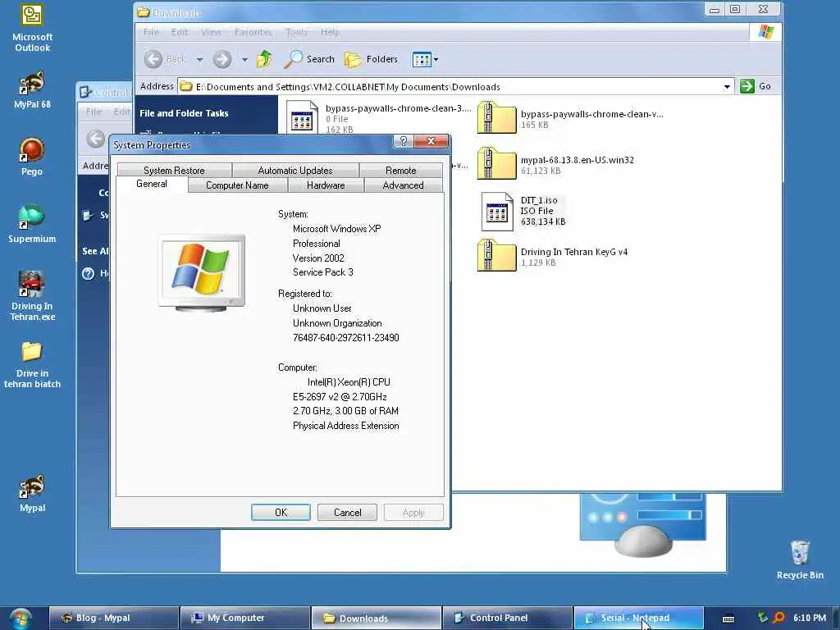
Task: Select the bypass-paywalls-chrome-clean-3 file, 162 KB
Action: (302, 117)
